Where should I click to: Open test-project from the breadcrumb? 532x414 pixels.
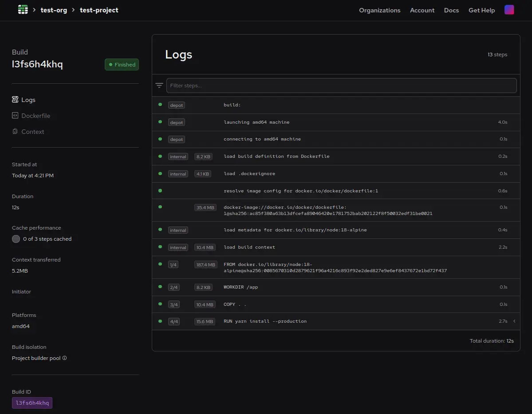click(x=99, y=10)
